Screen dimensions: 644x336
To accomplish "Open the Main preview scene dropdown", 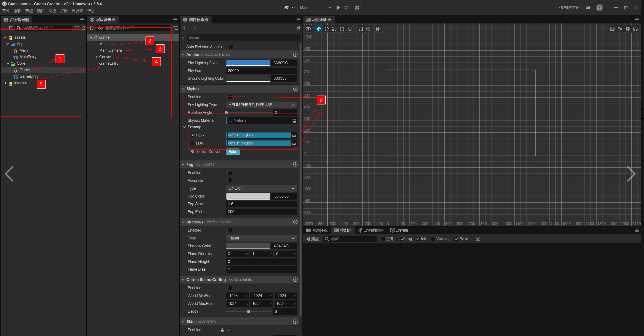I will pos(316,7).
